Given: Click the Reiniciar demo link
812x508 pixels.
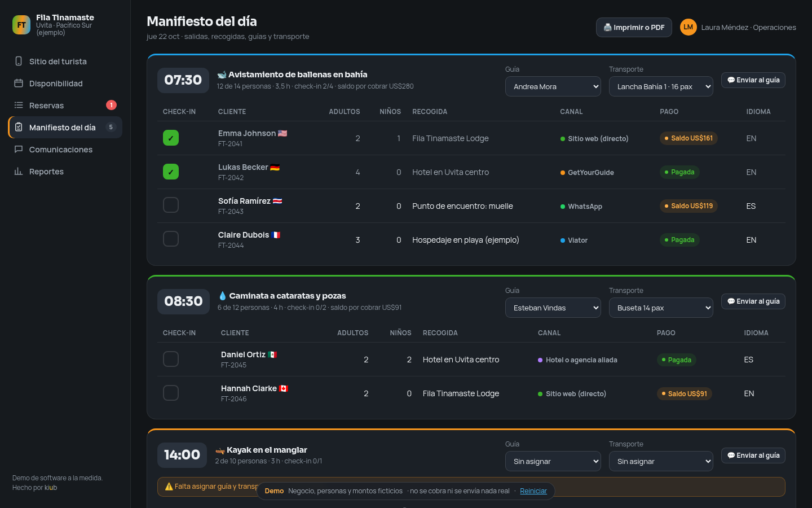Looking at the screenshot, I should (x=533, y=491).
